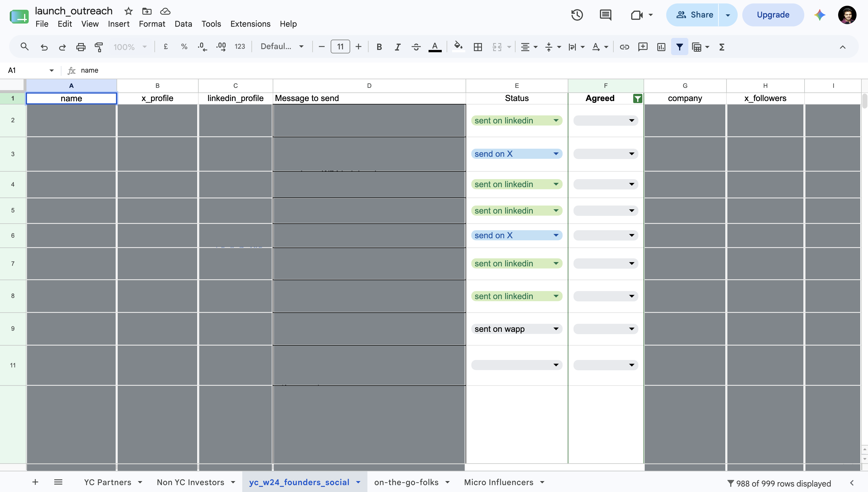Open the Sheets home logo

coord(19,16)
